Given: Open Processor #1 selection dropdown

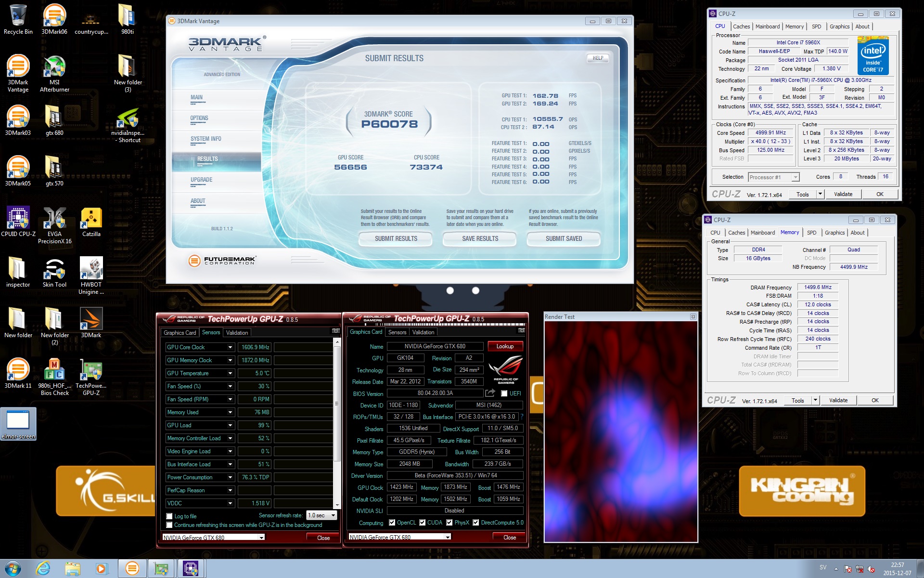Looking at the screenshot, I should 773,177.
